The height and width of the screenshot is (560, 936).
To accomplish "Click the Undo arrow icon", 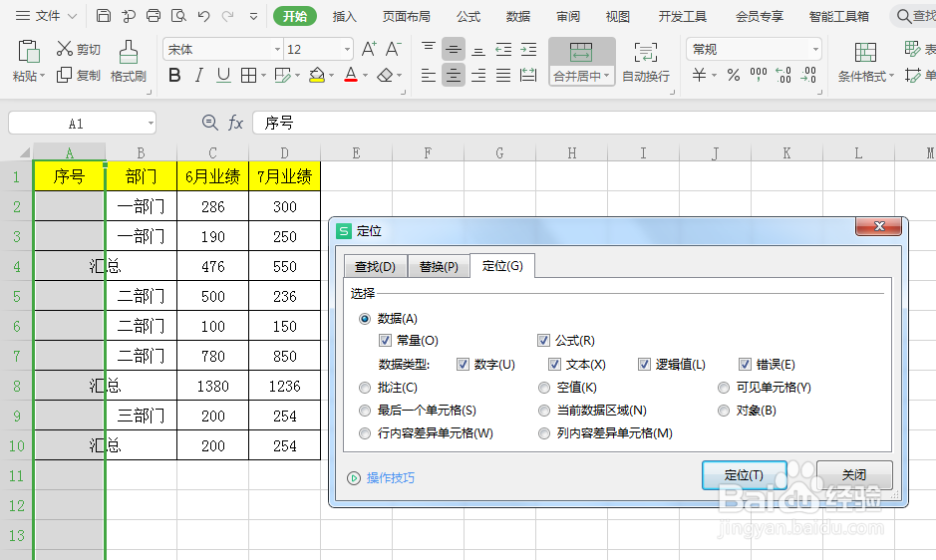I will click(x=203, y=16).
